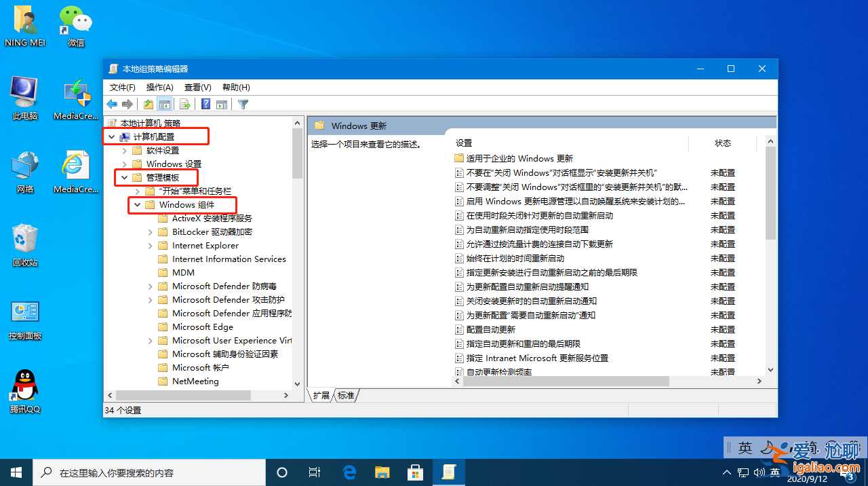The height and width of the screenshot is (486, 868).
Task: Click the Back navigation arrow in the toolbar
Action: click(111, 104)
